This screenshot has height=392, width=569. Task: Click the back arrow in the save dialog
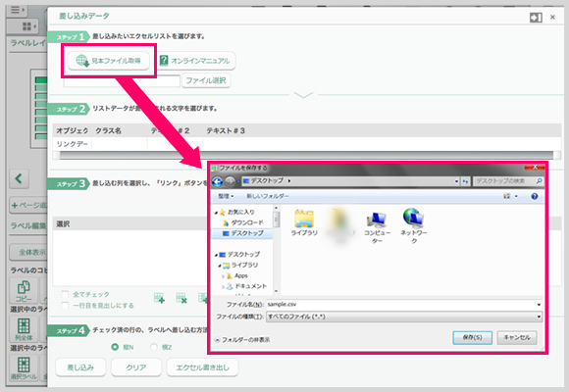[217, 181]
